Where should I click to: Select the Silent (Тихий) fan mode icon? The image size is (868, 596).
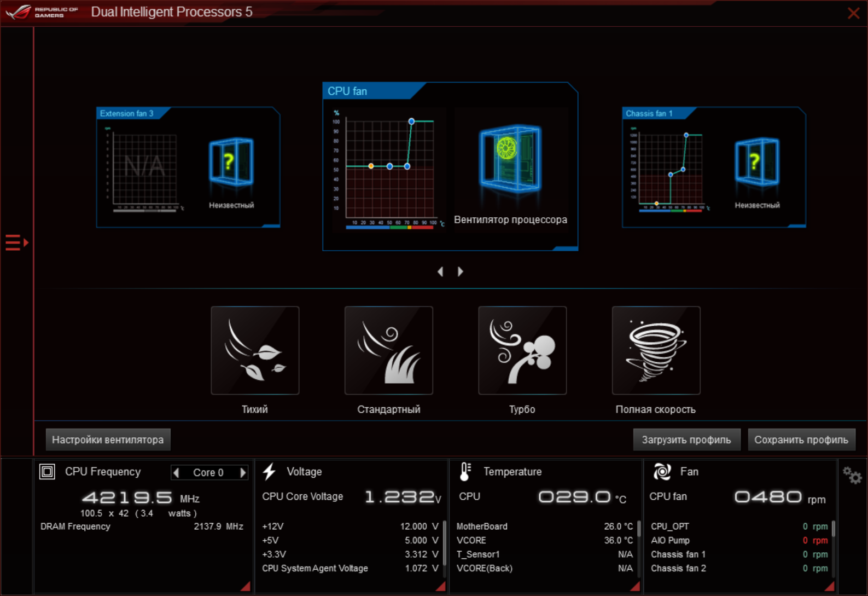pyautogui.click(x=255, y=350)
